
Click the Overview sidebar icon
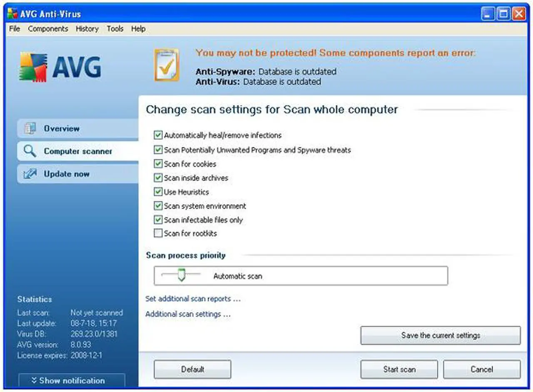[x=30, y=129]
